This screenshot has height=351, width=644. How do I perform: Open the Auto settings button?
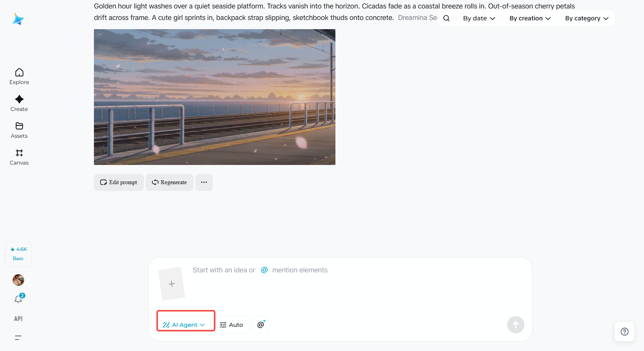232,325
